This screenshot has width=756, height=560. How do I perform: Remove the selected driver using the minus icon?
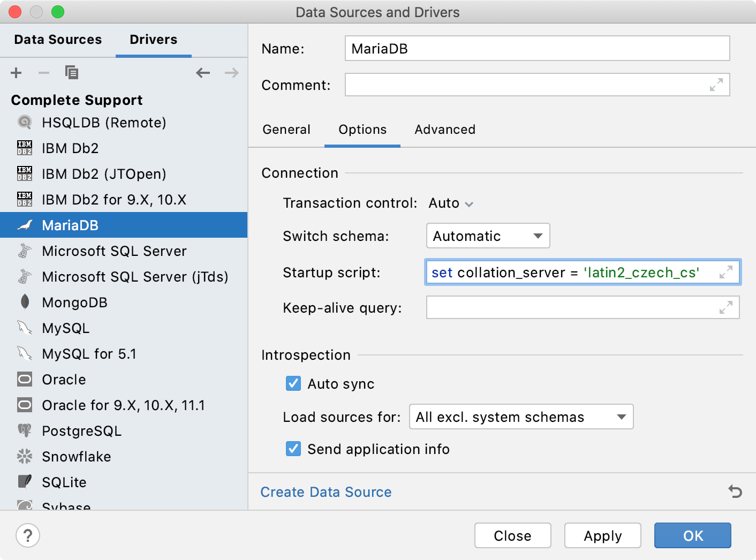[x=44, y=73]
